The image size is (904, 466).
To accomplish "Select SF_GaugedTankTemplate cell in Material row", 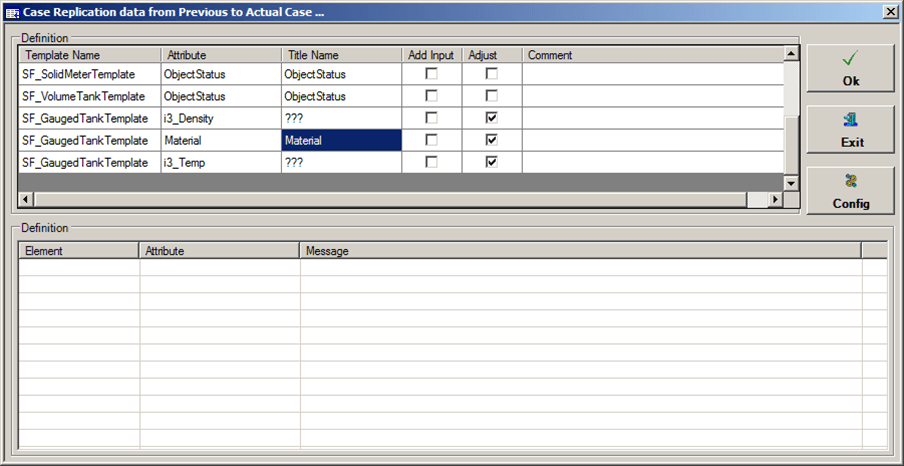I will (90, 140).
